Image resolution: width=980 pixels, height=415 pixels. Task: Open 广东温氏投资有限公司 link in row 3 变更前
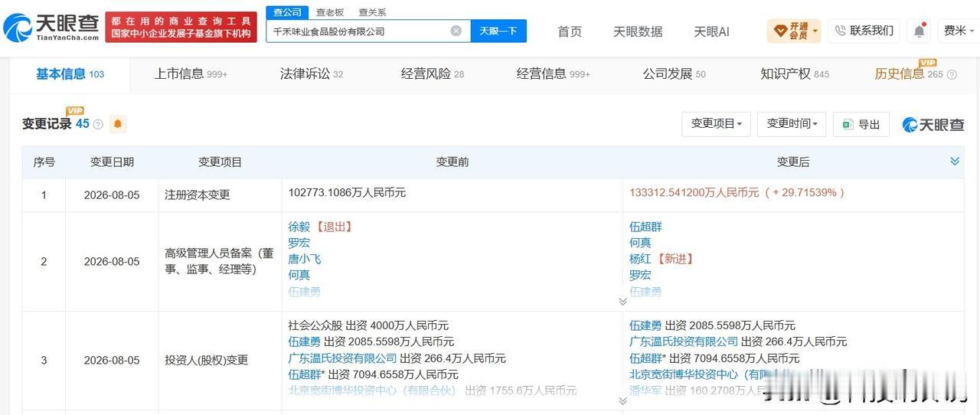tap(342, 358)
